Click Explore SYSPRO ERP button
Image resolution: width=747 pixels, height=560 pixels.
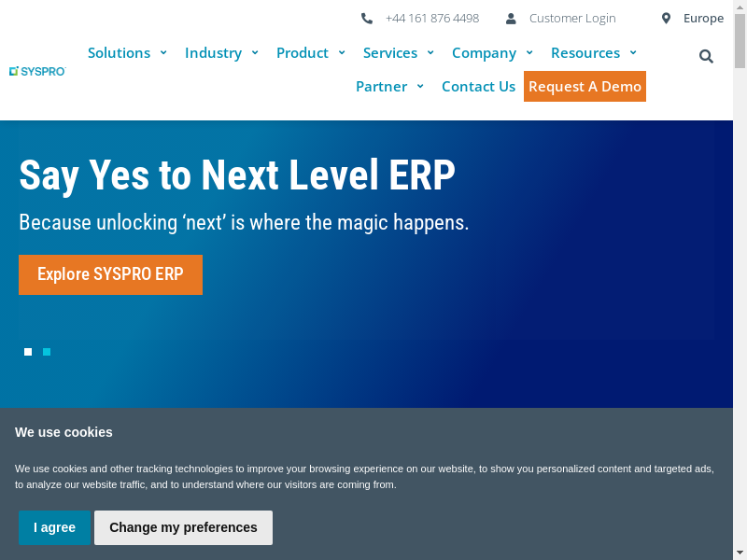(x=110, y=274)
